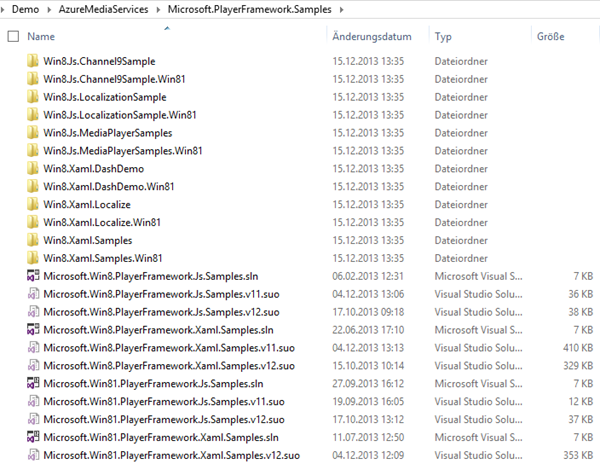This screenshot has height=464, width=600.
Task: Navigate to AzureMediaServices in breadcrumb
Action: pyautogui.click(x=103, y=10)
